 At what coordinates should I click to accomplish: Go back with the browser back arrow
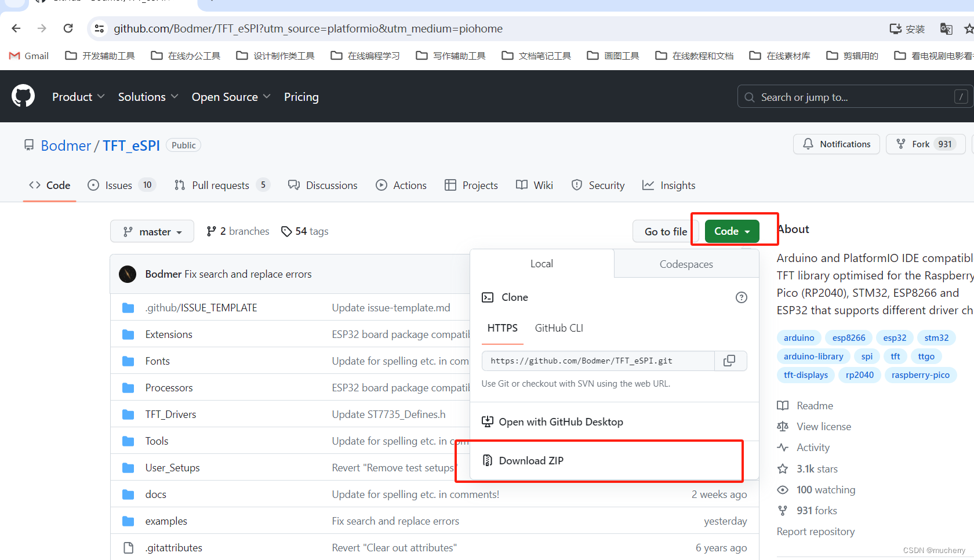pos(16,28)
